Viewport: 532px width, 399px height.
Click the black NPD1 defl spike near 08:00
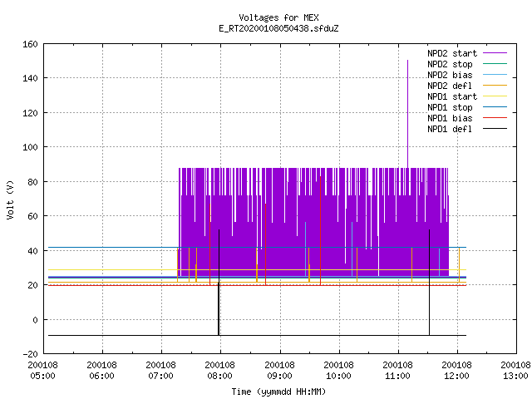[219, 283]
